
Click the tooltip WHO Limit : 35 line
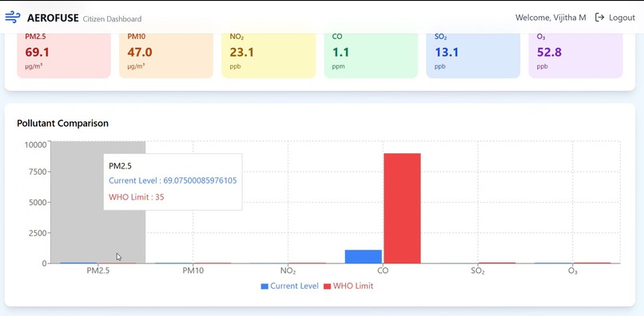137,197
